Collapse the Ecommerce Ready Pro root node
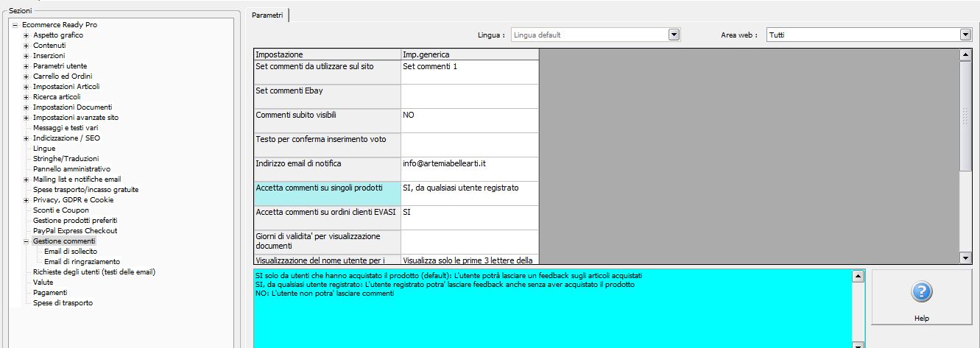 point(15,25)
